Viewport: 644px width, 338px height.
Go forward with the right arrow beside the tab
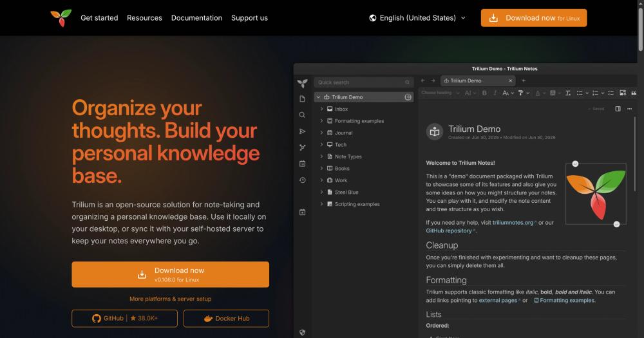coord(433,80)
